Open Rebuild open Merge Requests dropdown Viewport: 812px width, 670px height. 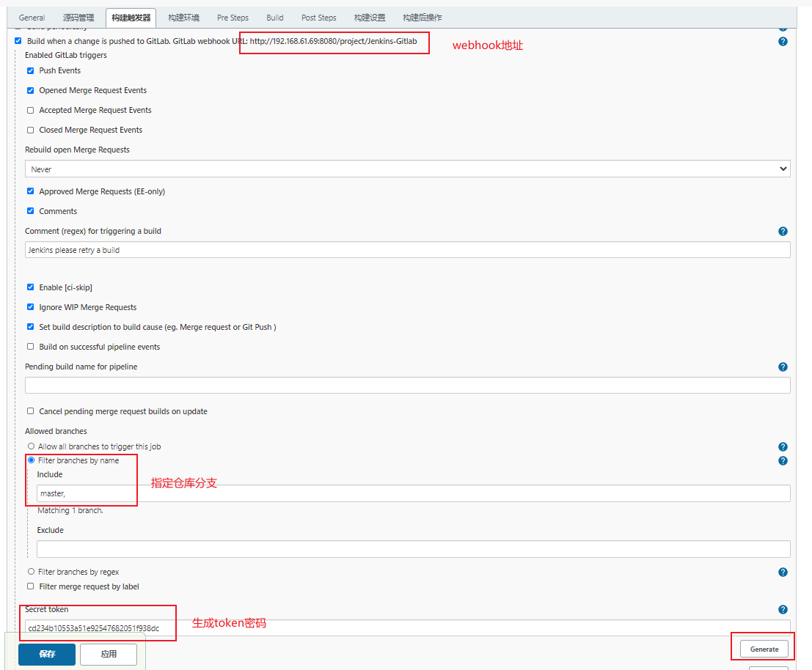pyautogui.click(x=408, y=169)
